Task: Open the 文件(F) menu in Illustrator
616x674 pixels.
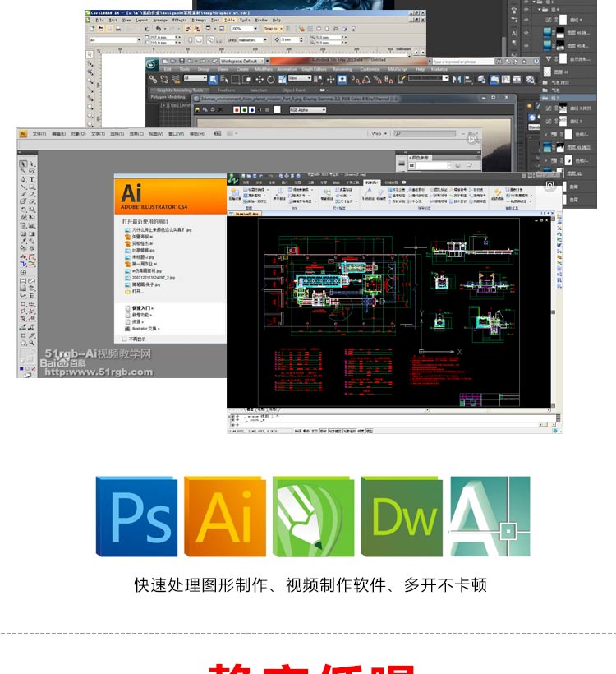Action: tap(39, 134)
